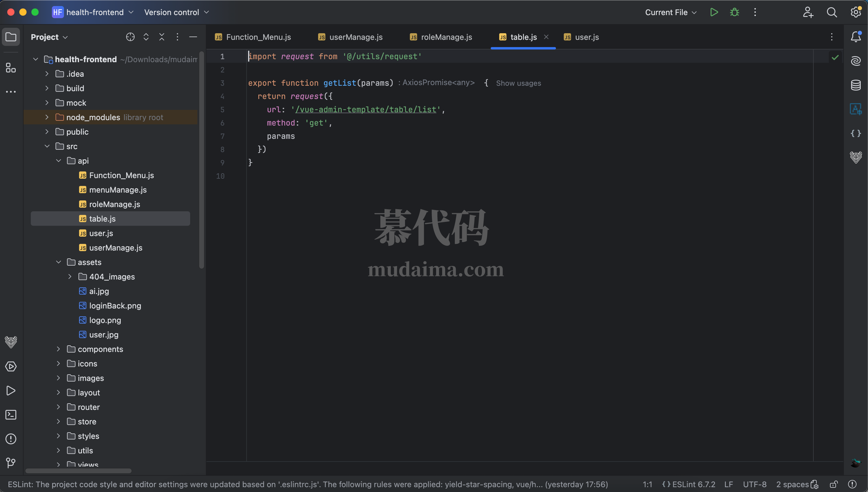Open the Terminal tool window icon
This screenshot has height=492, width=868.
(11, 415)
